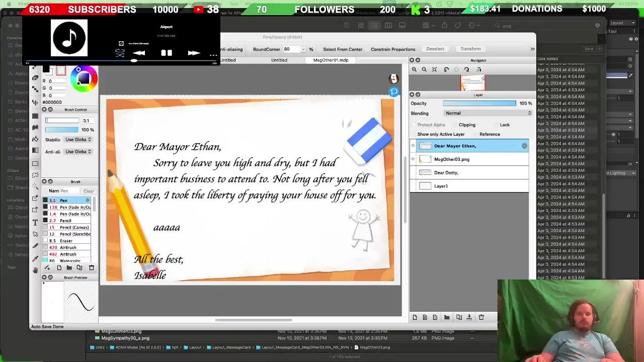The image size is (644, 362).
Task: Select the Text tool
Action: click(x=35, y=222)
